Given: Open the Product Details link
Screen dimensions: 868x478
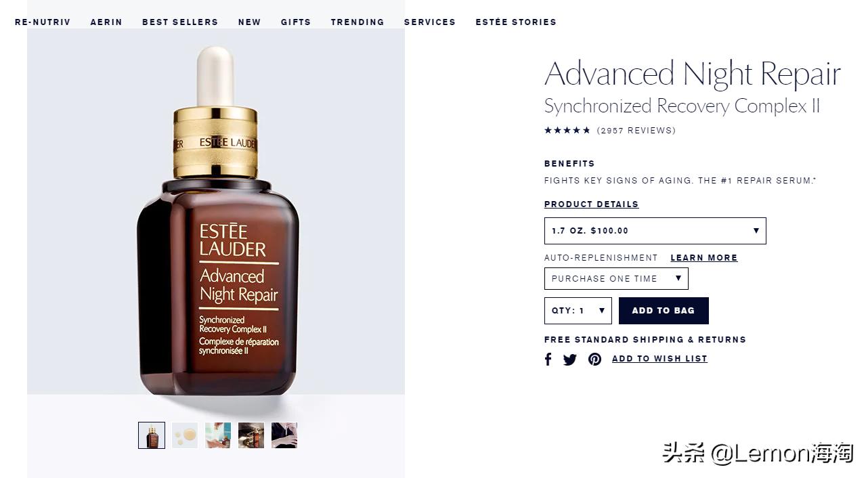Looking at the screenshot, I should coord(591,204).
